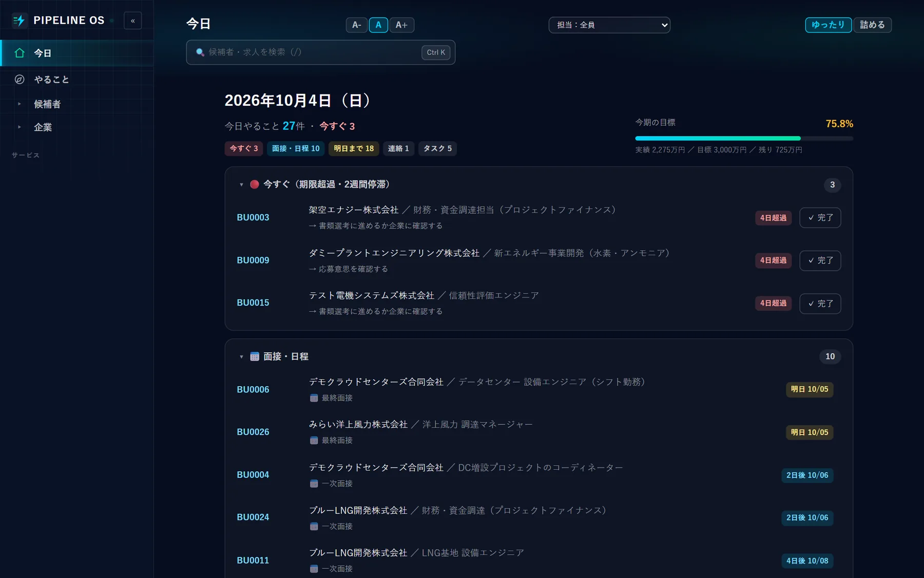
Task: Click the 候補者・求人を検索 search field
Action: pyautogui.click(x=320, y=52)
